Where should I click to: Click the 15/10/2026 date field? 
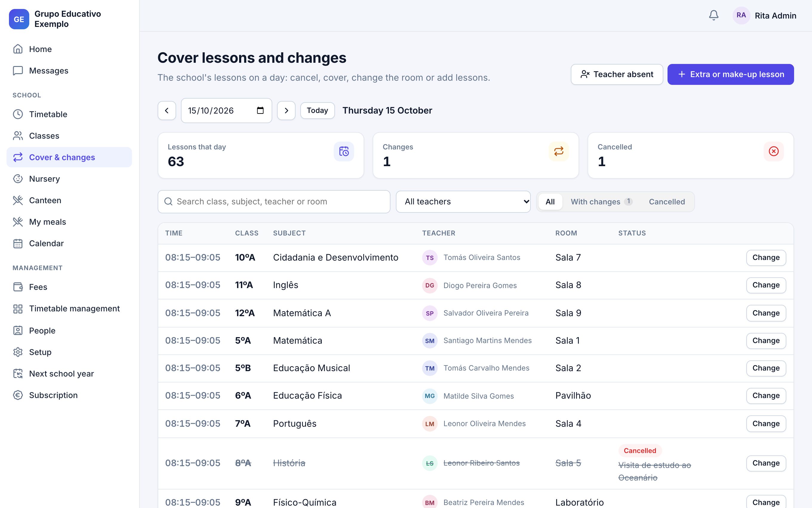pyautogui.click(x=227, y=111)
